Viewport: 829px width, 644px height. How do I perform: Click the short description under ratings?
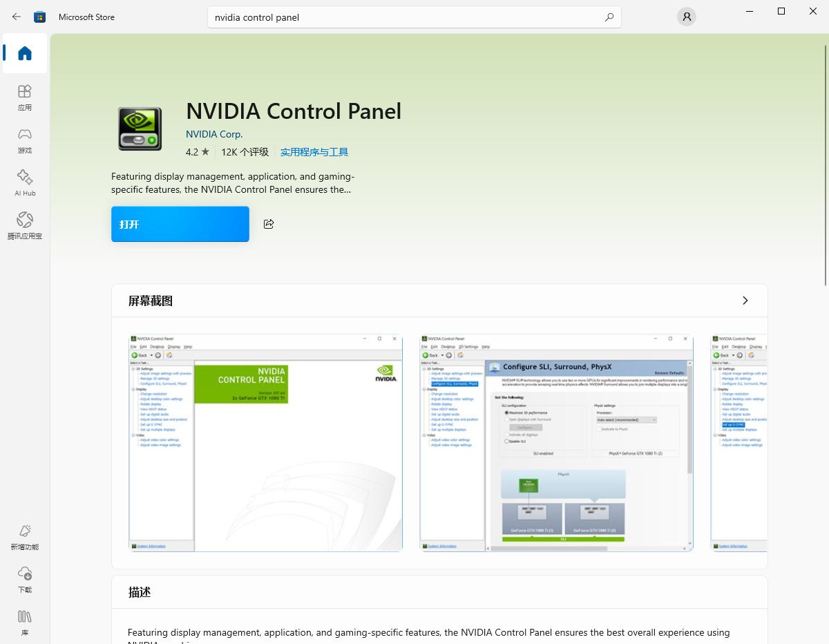pos(233,182)
